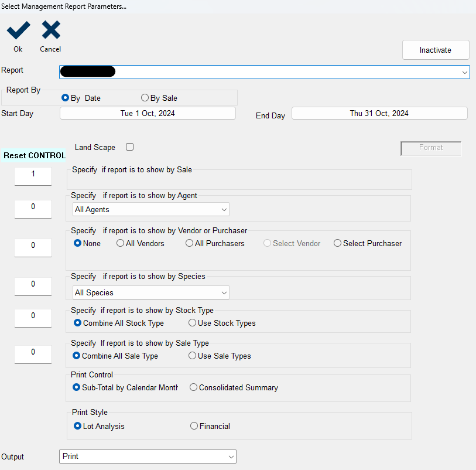The image size is (476, 470).
Task: Click the Agent order number field
Action: coord(33,209)
